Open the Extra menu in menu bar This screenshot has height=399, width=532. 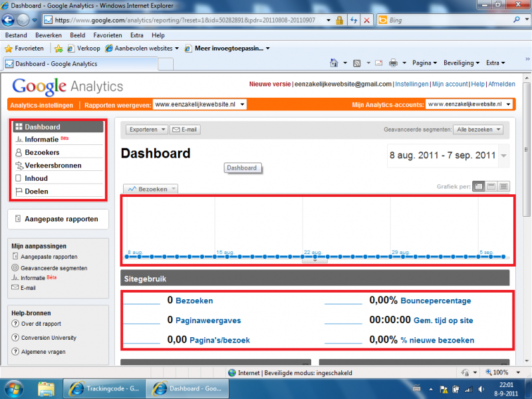pyautogui.click(x=137, y=35)
